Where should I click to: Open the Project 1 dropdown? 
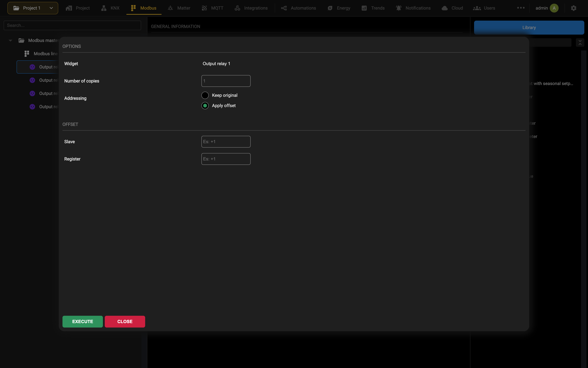tap(33, 8)
